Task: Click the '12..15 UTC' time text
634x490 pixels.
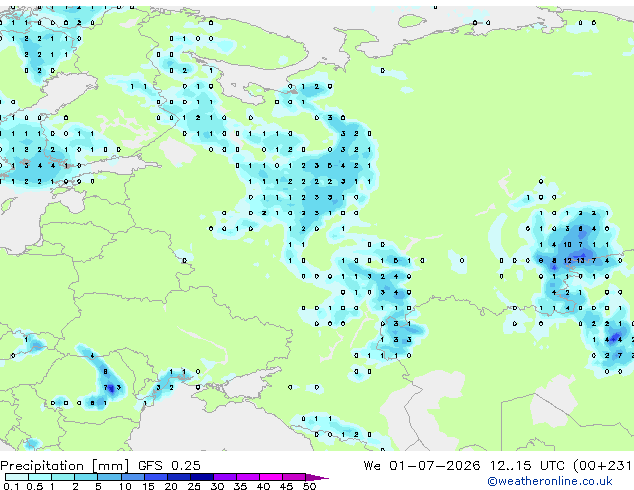Action: (527, 466)
